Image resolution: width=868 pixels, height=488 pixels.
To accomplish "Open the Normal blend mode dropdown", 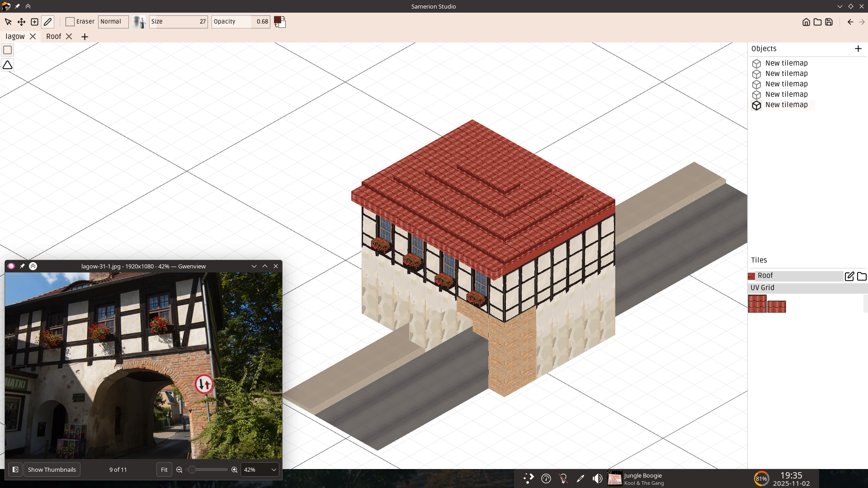I will tap(113, 22).
